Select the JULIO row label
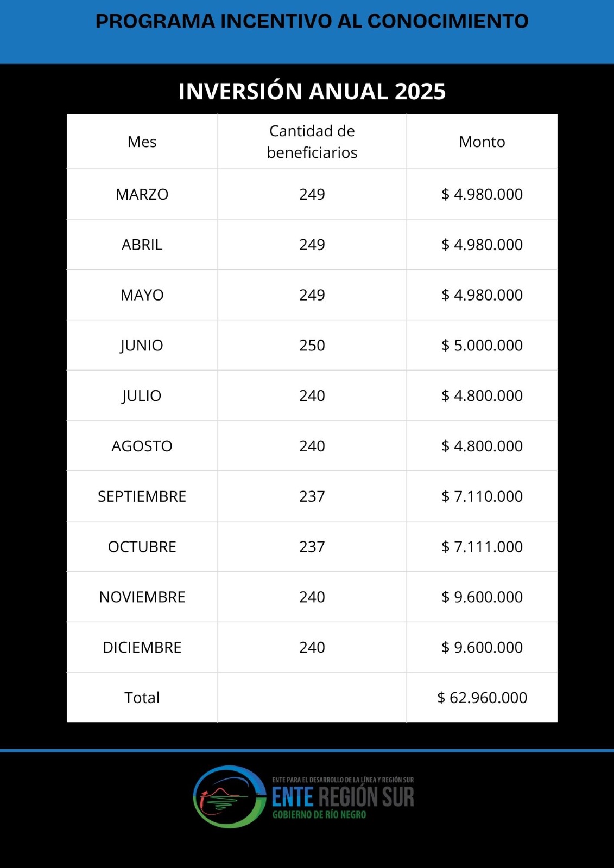This screenshot has height=868, width=614. [x=142, y=396]
